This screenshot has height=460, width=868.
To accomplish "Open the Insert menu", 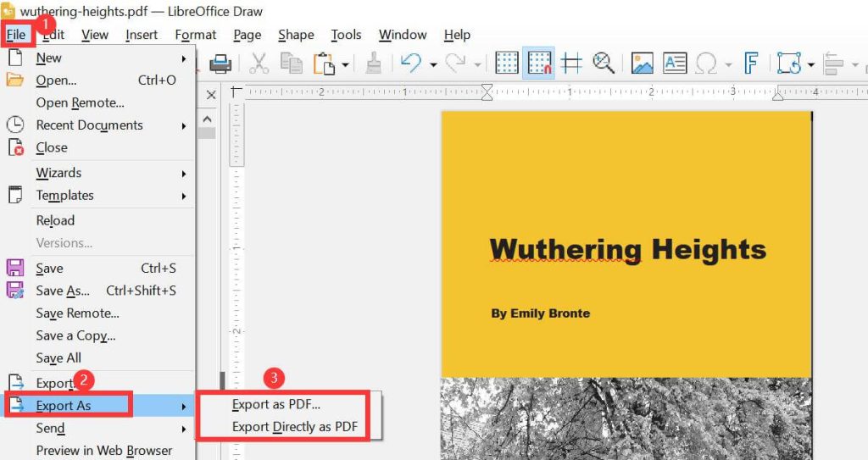I will point(142,35).
